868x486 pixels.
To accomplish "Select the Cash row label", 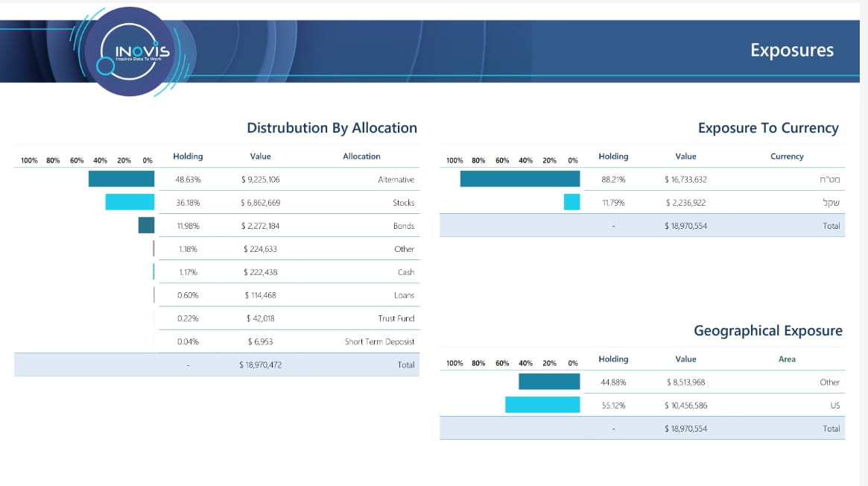I will (405, 272).
